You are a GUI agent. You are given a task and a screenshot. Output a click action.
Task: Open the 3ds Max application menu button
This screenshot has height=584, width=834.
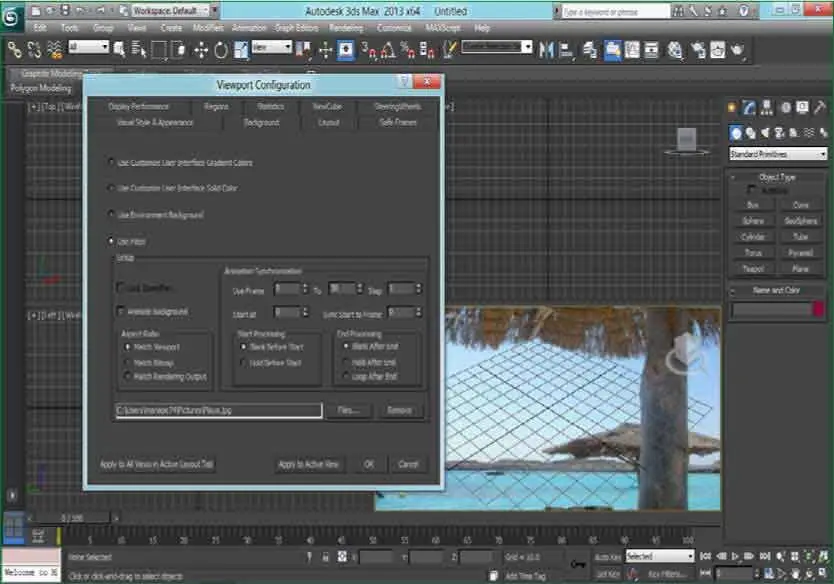(x=11, y=17)
